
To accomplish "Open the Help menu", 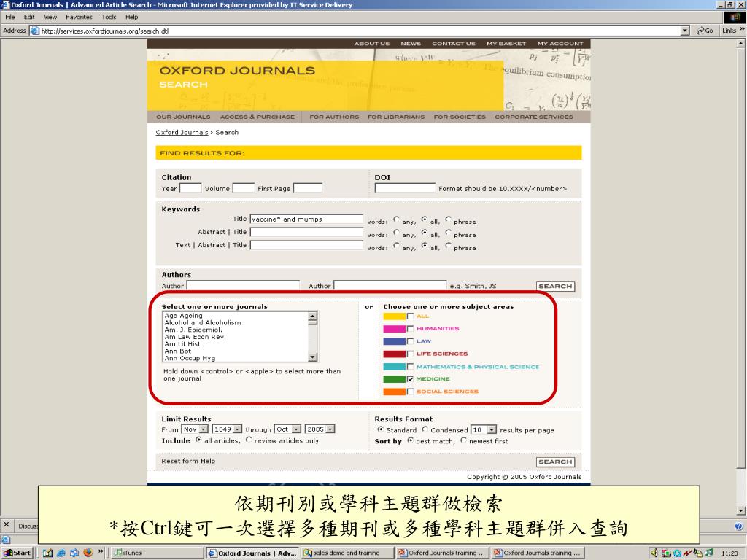I will (131, 17).
